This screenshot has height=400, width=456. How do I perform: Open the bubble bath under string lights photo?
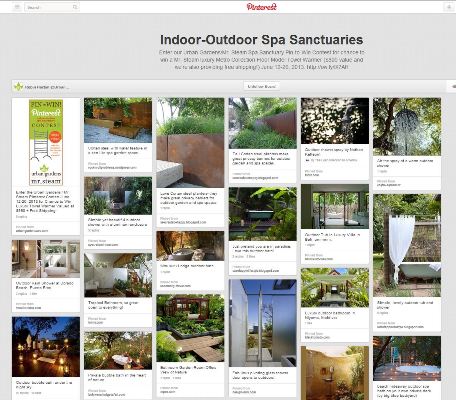point(118,351)
